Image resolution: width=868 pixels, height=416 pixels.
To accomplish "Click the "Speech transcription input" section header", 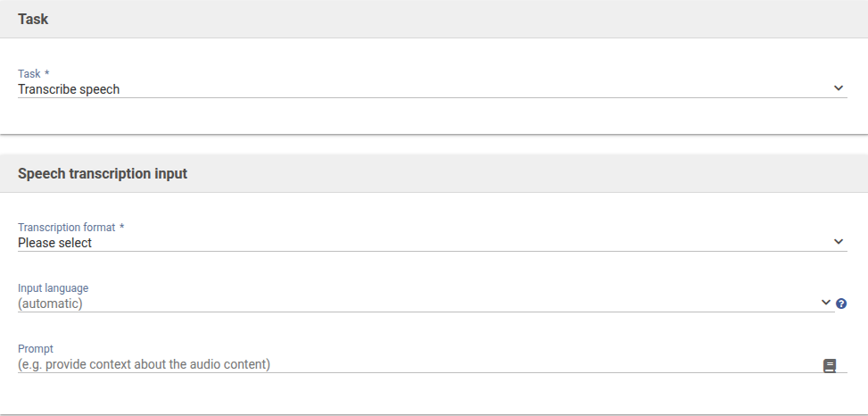I will coord(103,174).
